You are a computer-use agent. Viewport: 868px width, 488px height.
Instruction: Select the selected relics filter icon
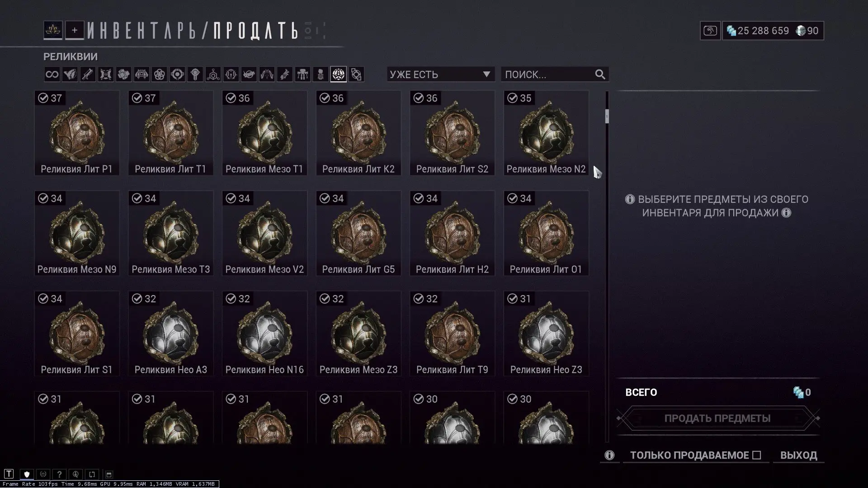pos(339,75)
